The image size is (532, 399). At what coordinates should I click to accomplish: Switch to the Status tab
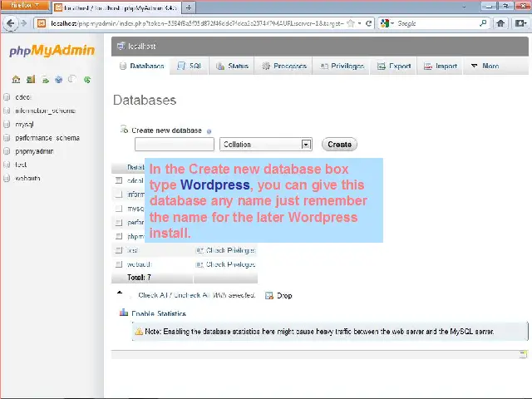[233, 66]
